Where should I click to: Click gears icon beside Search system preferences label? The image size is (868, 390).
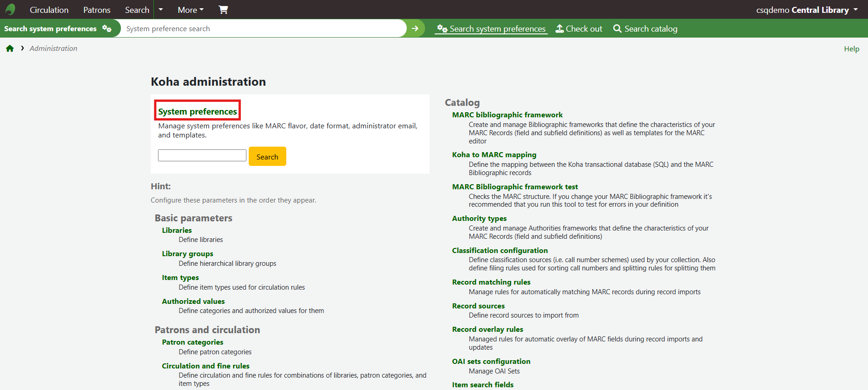click(x=107, y=28)
